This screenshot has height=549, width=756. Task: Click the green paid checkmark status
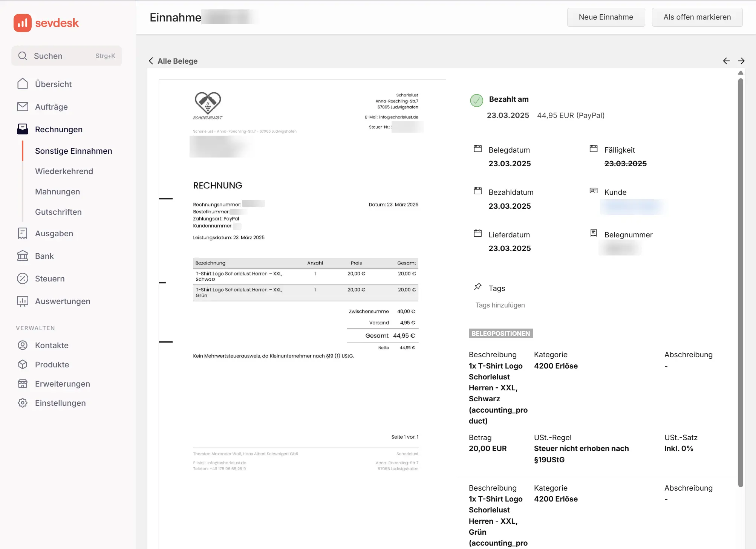476,100
